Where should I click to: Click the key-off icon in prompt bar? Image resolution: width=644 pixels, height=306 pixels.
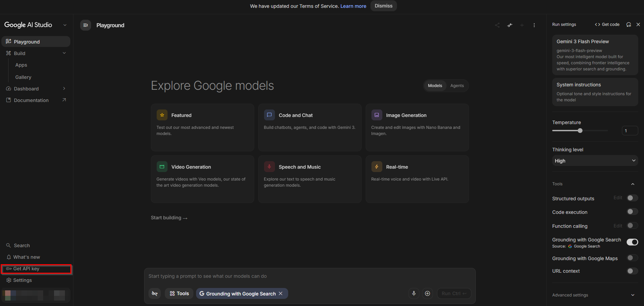pos(155,293)
